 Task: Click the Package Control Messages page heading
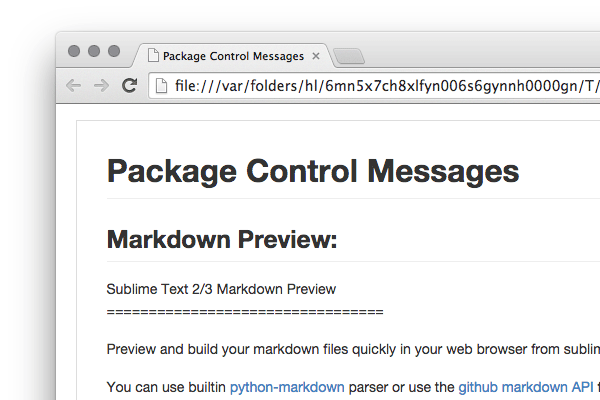(x=313, y=171)
